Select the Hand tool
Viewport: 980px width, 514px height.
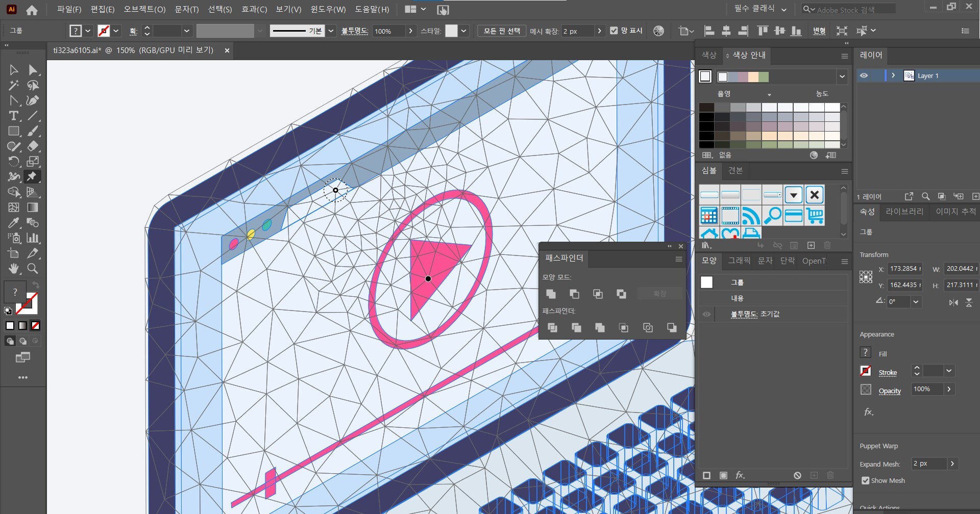pyautogui.click(x=14, y=269)
